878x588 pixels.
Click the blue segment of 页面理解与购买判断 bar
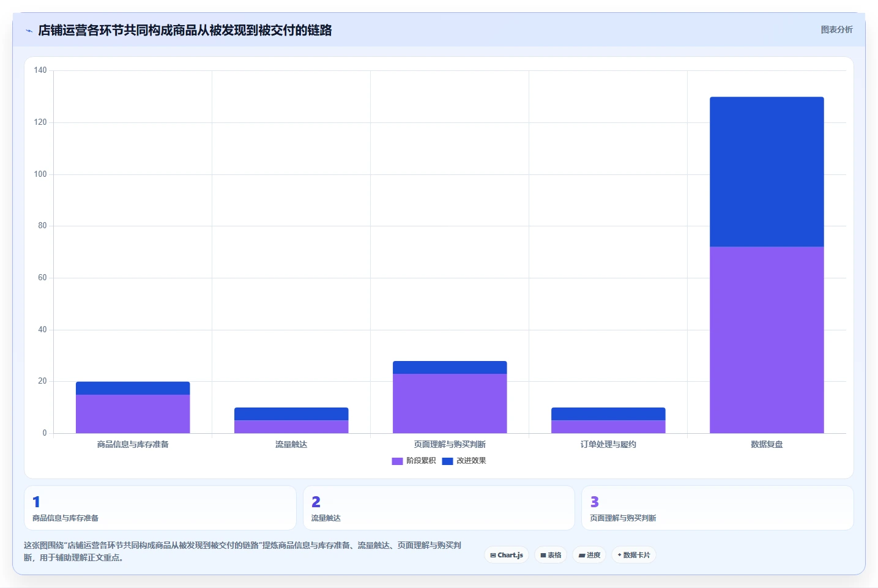pyautogui.click(x=450, y=367)
